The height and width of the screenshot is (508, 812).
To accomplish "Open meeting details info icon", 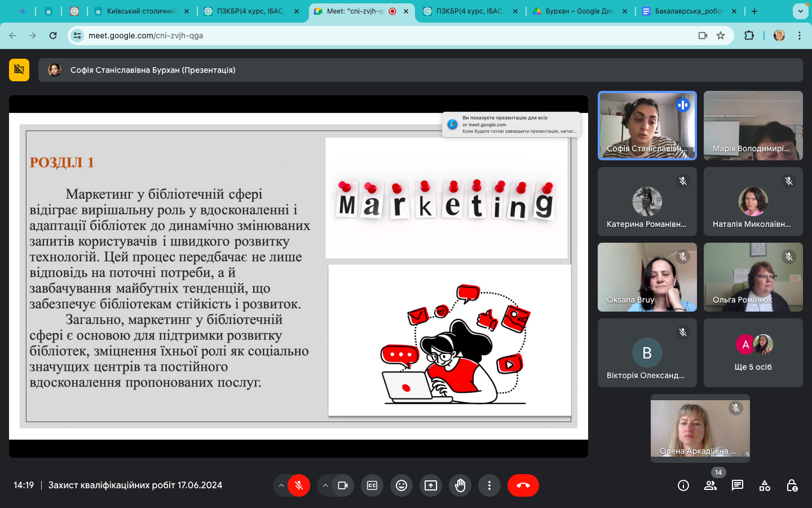I will click(x=683, y=485).
